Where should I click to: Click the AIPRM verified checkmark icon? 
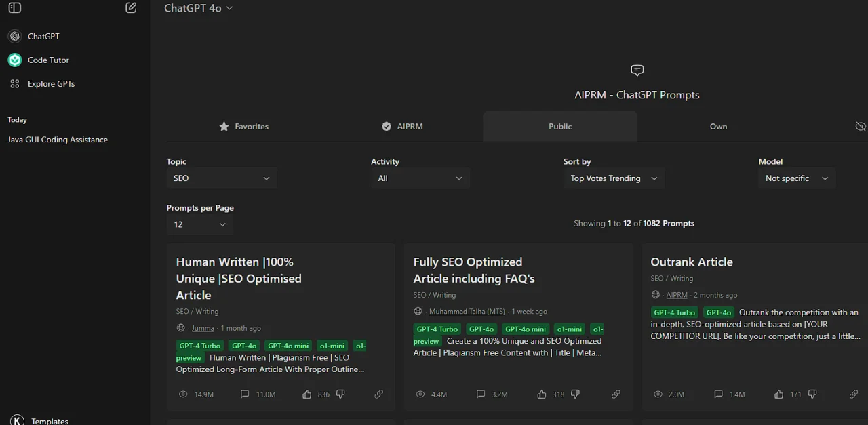click(x=387, y=127)
